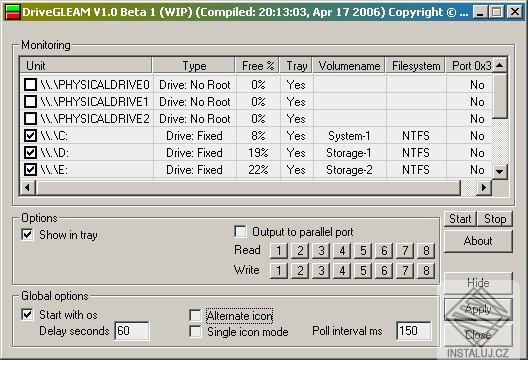Click the horizontal scrollbar thumb
Screen dimensions: 528x380
click(248, 187)
